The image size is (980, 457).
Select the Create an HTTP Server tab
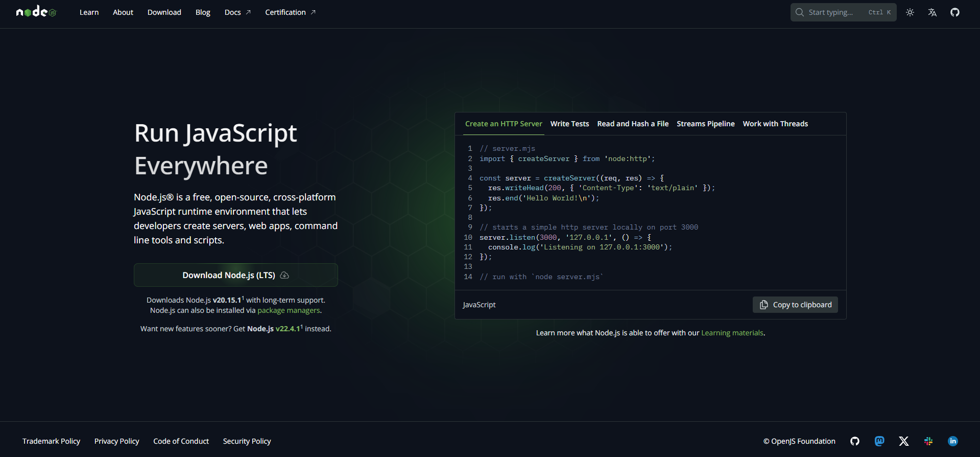coord(504,124)
